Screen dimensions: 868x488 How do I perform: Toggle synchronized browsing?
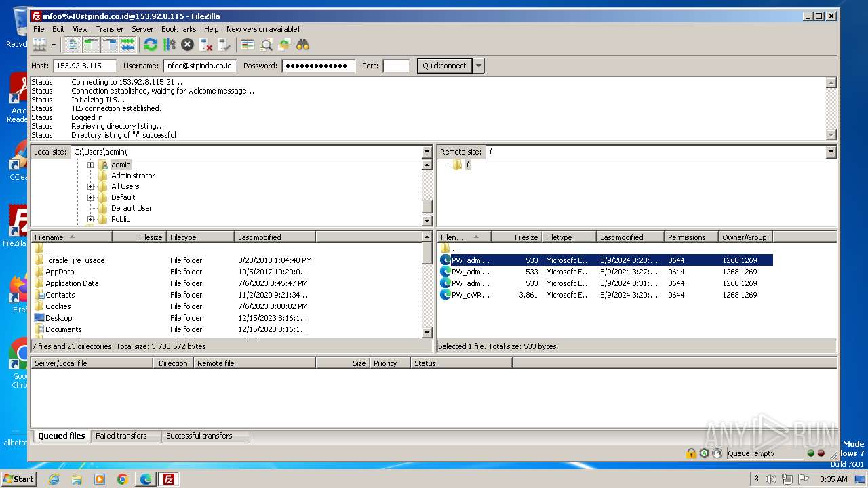coord(284,45)
